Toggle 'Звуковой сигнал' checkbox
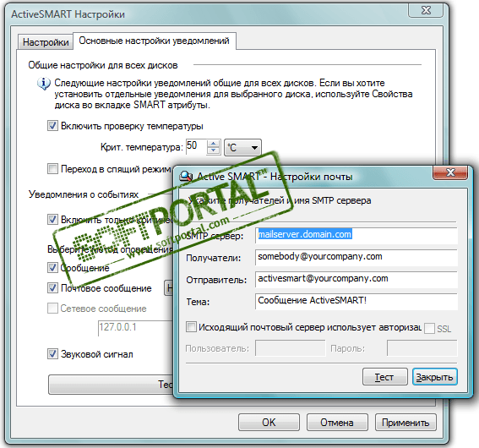 (52, 354)
